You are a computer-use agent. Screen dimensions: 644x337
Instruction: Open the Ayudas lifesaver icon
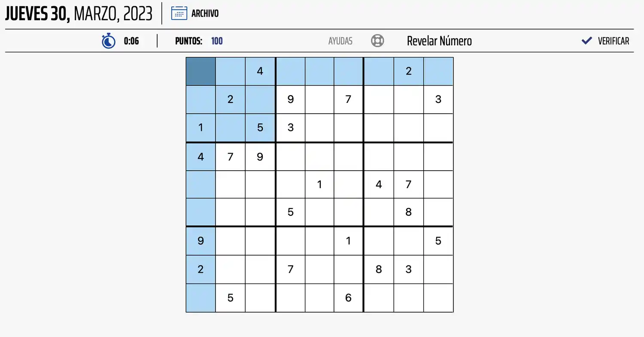377,40
